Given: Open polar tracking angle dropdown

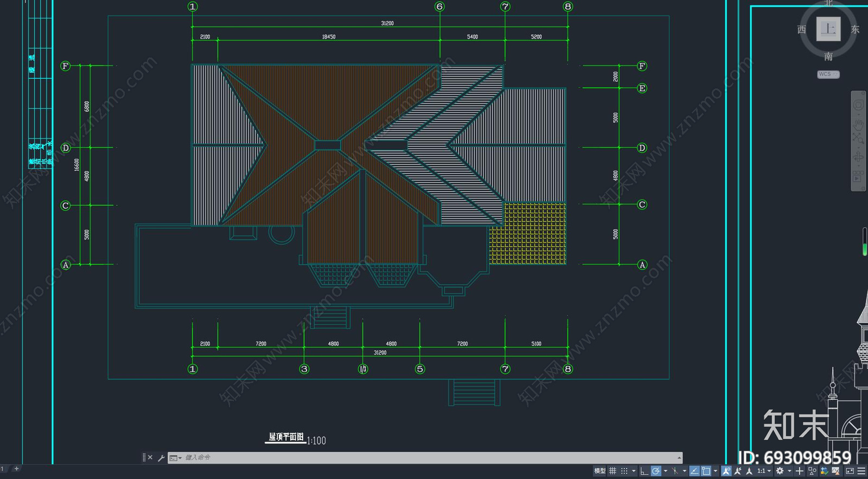Looking at the screenshot, I should (x=666, y=471).
